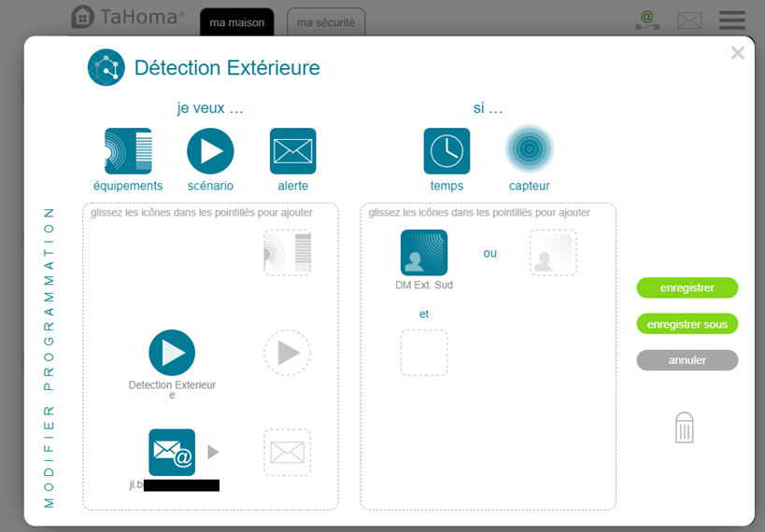This screenshot has height=532, width=765.
Task: Click the empty alert envelope placeholder
Action: pos(287,453)
